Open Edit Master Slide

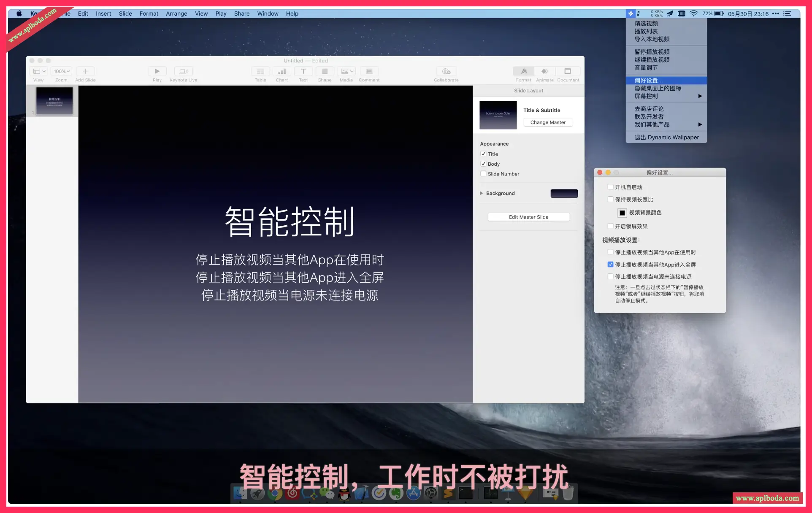coord(528,216)
